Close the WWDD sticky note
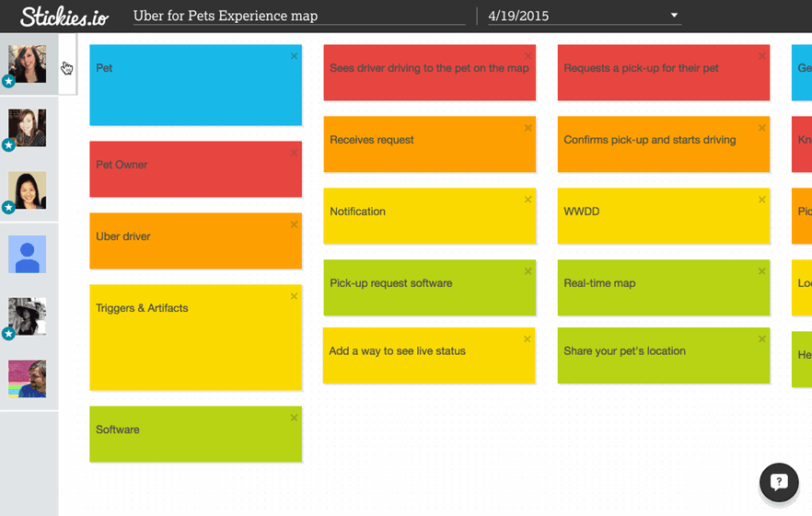The height and width of the screenshot is (516, 812). pos(762,200)
